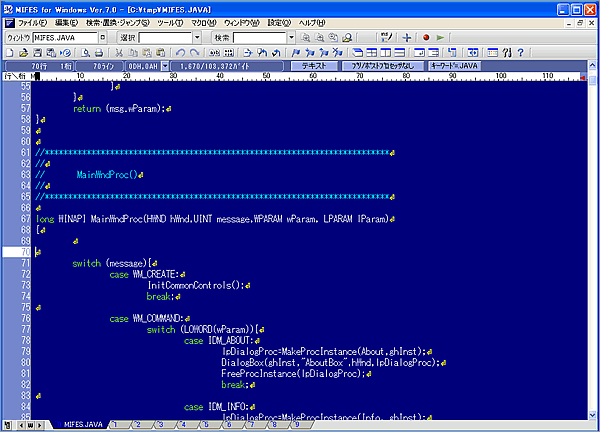This screenshot has height=432, width=600.
Task: Click the tile windows grid icon
Action: (x=372, y=52)
